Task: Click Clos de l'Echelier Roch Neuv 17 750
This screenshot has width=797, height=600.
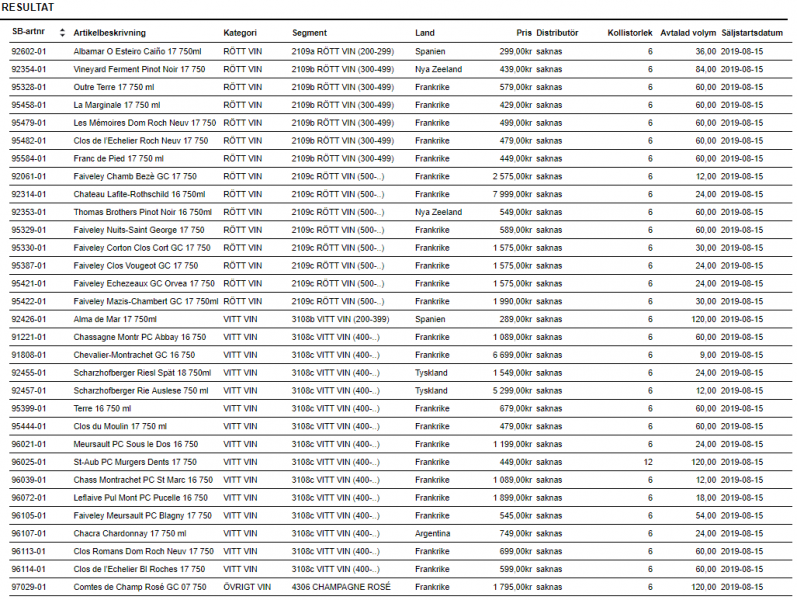Action: 141,141
